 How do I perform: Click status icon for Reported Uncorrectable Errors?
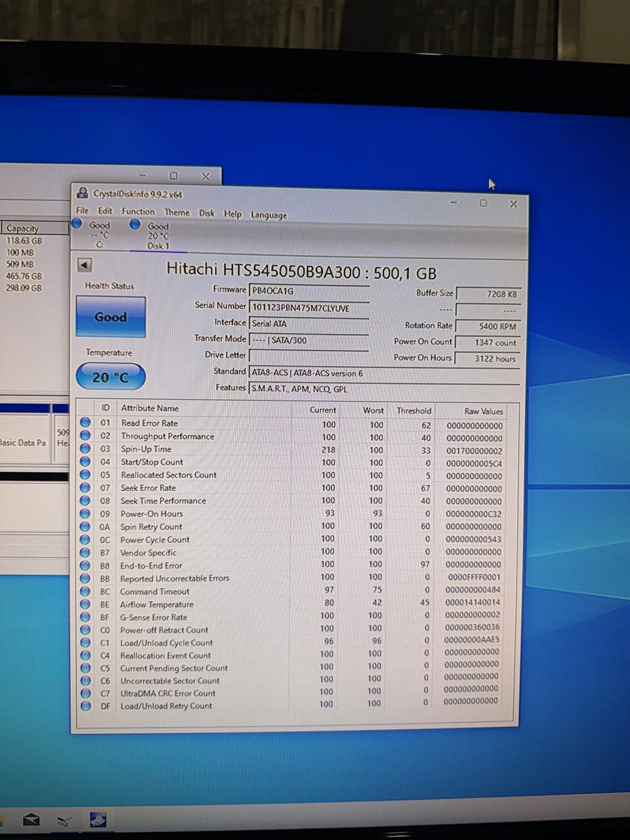pyautogui.click(x=85, y=578)
